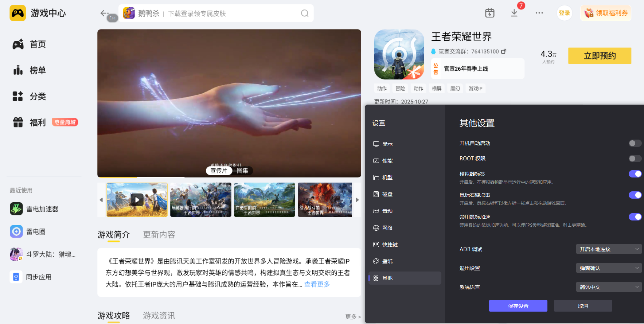Select 快捷键 in settings sidebar
The width and height of the screenshot is (644, 324).
(390, 245)
